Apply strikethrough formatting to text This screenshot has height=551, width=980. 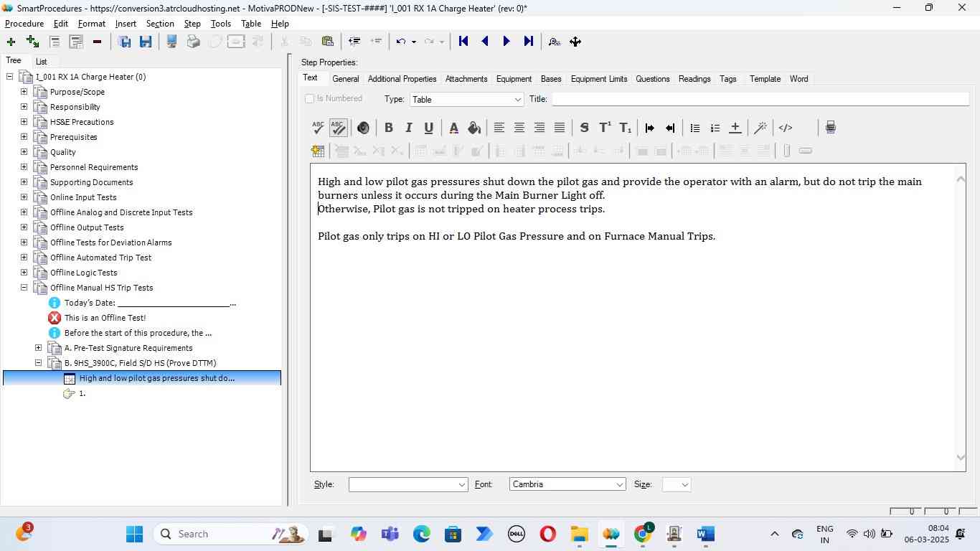pyautogui.click(x=584, y=128)
